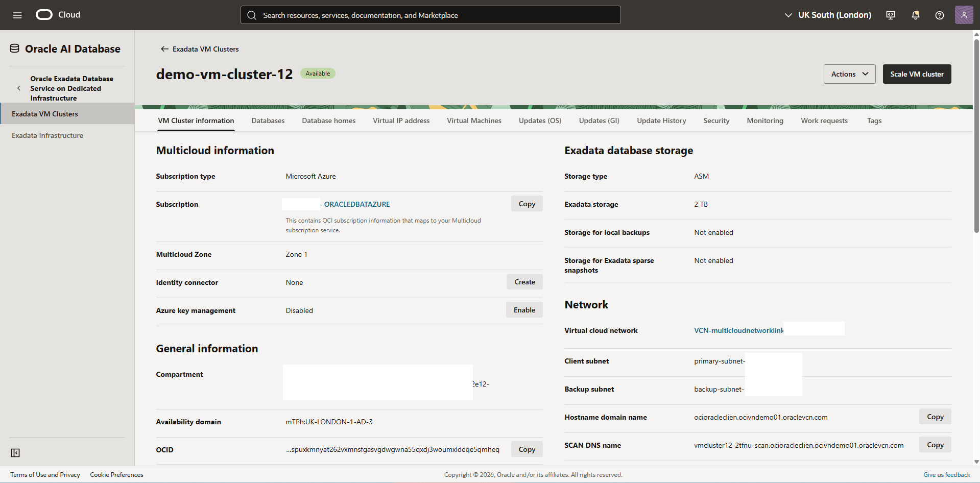
Task: Click the database icon beside Oracle AI Database
Action: 15,47
